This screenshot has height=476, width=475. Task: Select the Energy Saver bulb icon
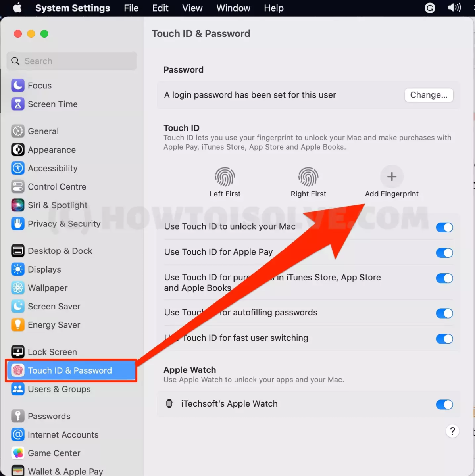point(18,325)
